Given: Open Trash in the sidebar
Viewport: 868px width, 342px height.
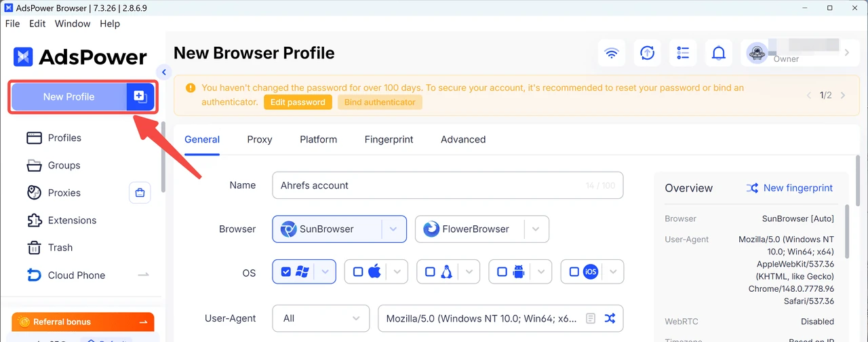Looking at the screenshot, I should (x=60, y=248).
